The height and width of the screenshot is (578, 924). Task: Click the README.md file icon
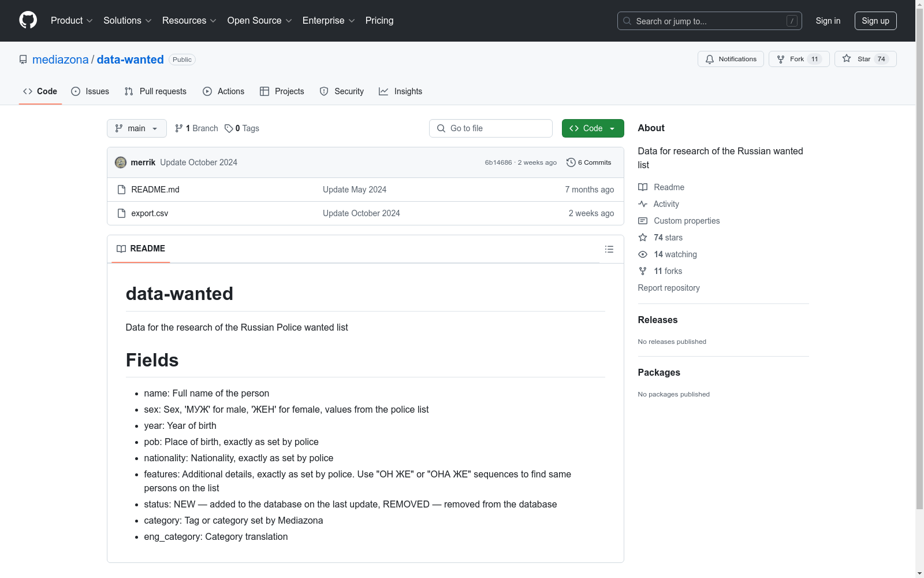121,190
